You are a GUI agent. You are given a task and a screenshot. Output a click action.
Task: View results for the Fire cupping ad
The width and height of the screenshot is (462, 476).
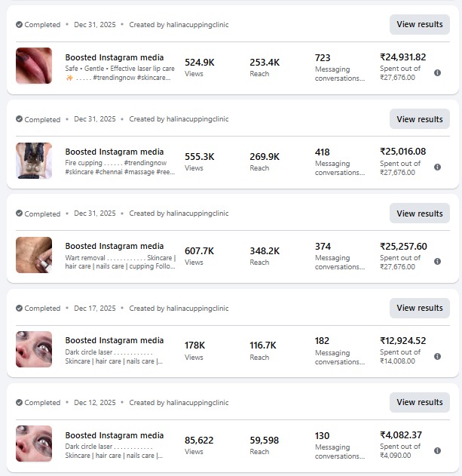click(x=420, y=119)
